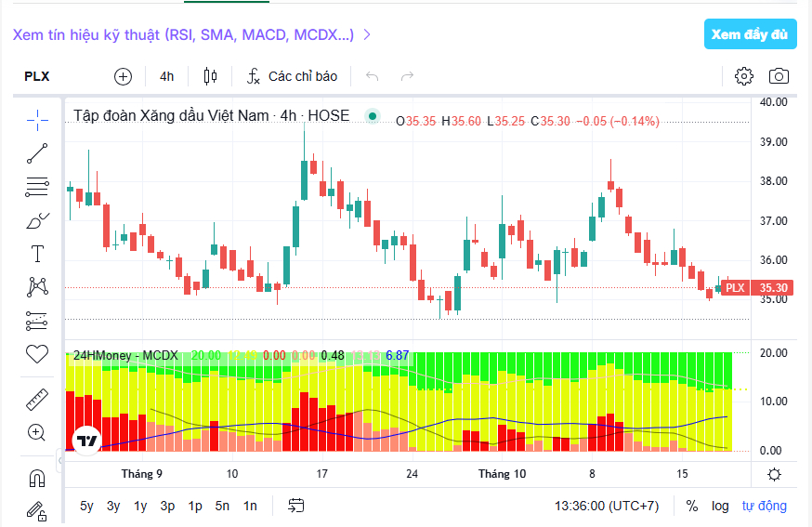Activate the zoom in tool

click(x=37, y=432)
